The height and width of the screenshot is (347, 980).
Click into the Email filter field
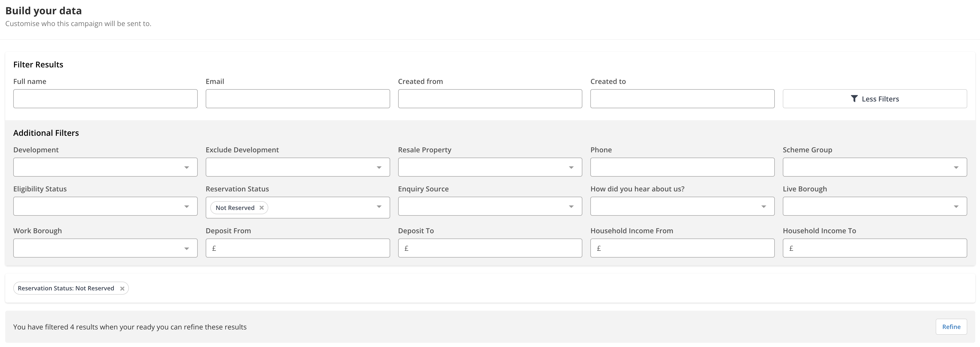[298, 99]
